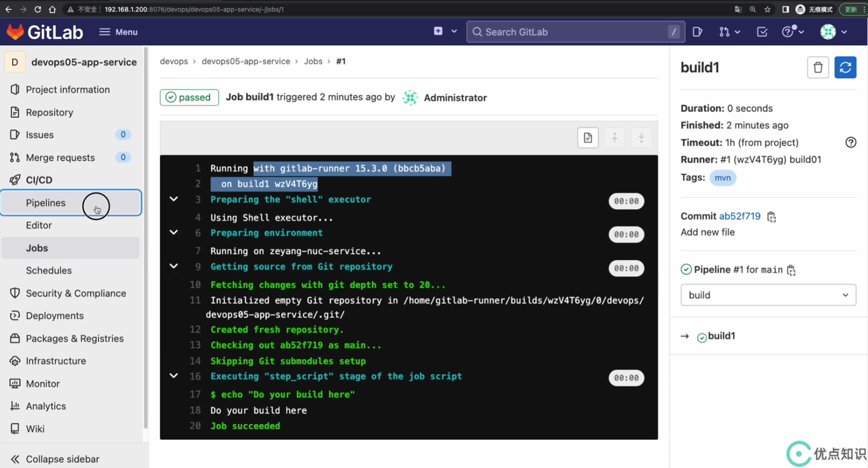Open CI/CD section in sidebar

(39, 180)
